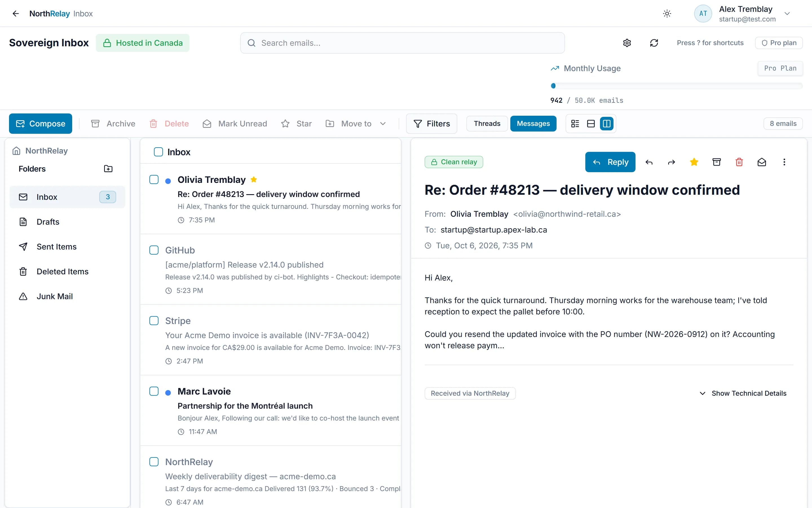812x508 pixels.
Task: Click the Compose button
Action: 41,124
